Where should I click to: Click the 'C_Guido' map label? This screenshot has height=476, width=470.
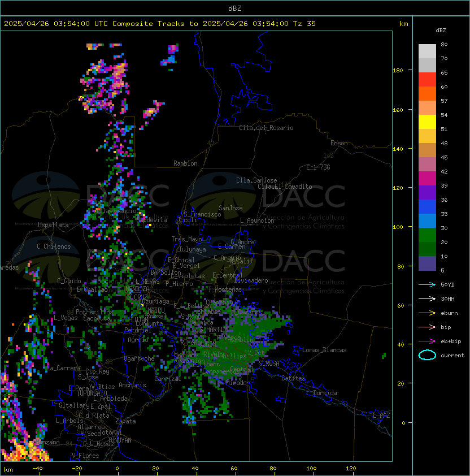[x=69, y=281]
